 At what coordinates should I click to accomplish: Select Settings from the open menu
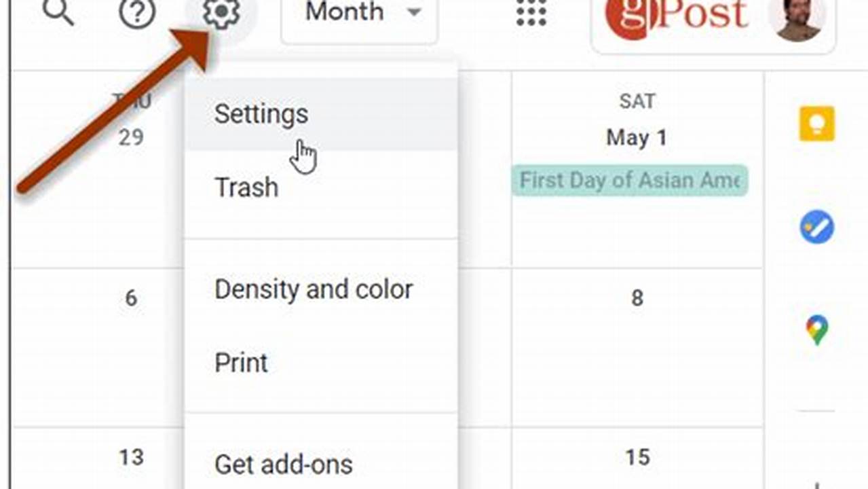point(261,113)
